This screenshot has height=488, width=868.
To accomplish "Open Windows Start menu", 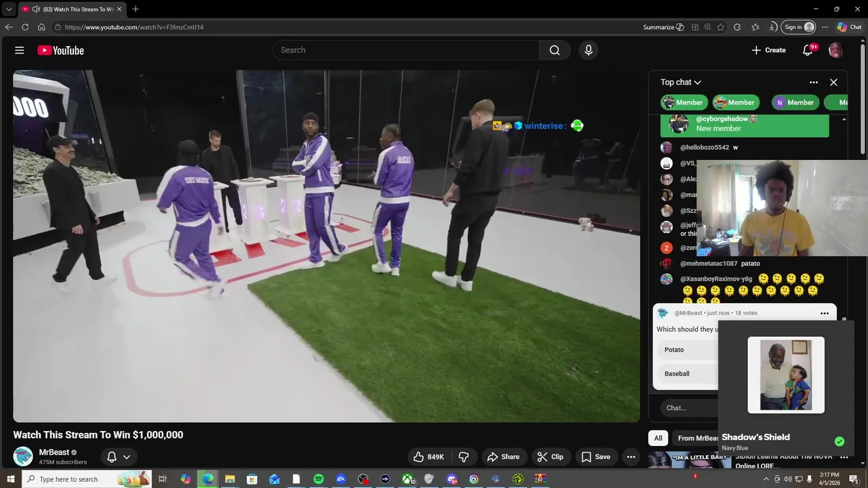I will (10, 479).
